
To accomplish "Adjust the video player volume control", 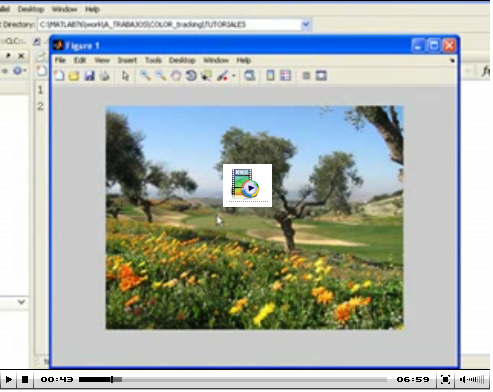I will [472, 379].
